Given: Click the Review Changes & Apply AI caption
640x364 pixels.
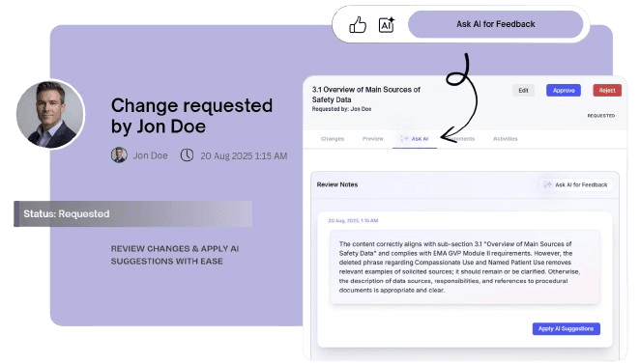Looking at the screenshot, I should [175, 255].
